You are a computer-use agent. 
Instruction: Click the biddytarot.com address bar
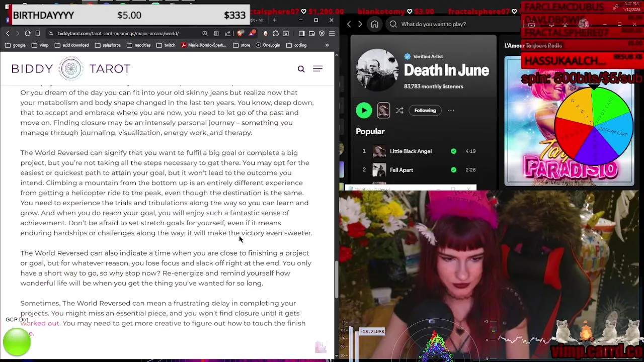pos(118,33)
